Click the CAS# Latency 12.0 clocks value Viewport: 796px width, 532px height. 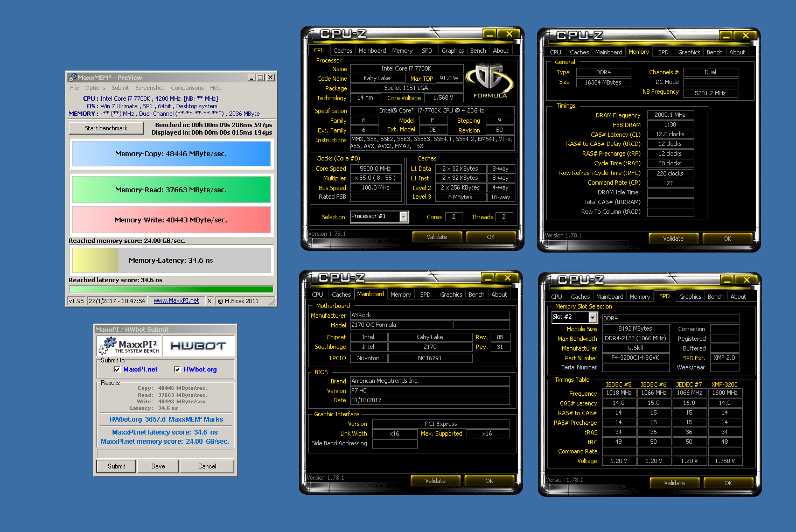670,134
